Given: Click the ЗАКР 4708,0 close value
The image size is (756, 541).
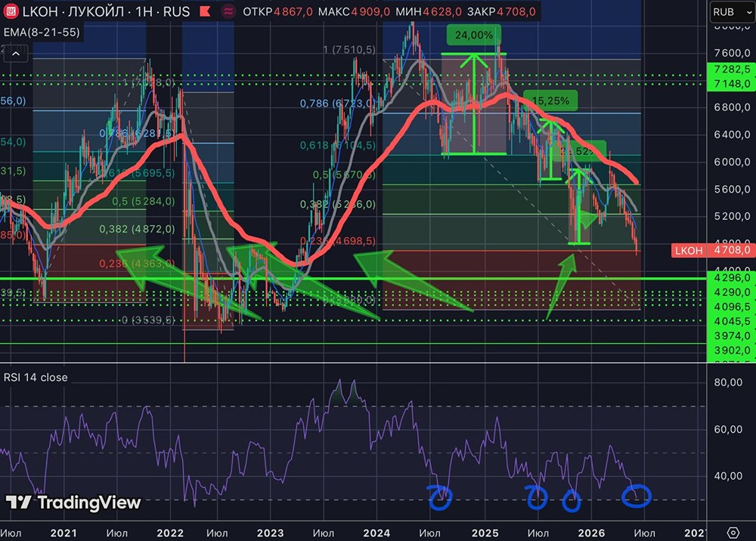Looking at the screenshot, I should tap(501, 11).
